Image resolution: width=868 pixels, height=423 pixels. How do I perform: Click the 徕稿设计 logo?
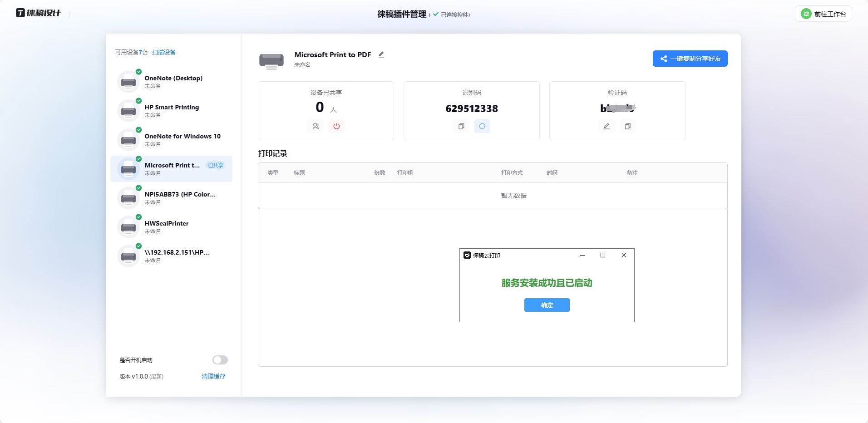pos(39,13)
